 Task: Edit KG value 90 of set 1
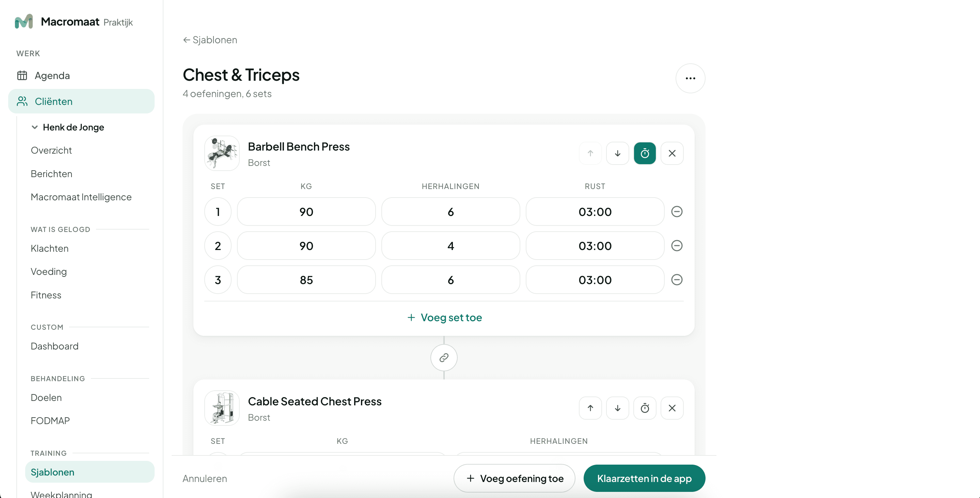click(306, 212)
